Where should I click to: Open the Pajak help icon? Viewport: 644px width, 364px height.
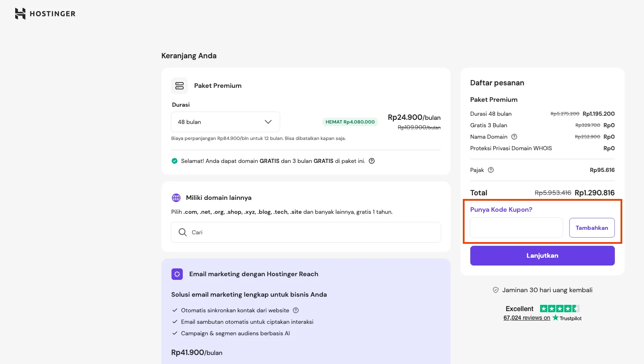point(491,170)
